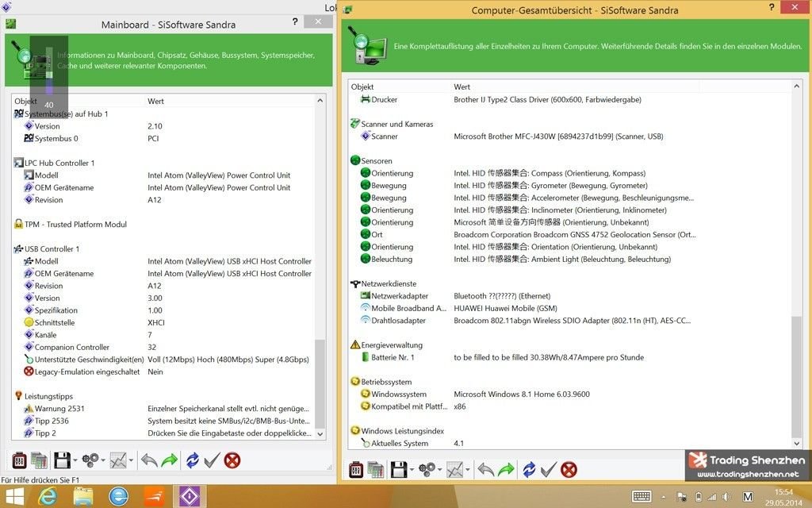Open the orange app icon on the taskbar
Image resolution: width=812 pixels, height=508 pixels.
[x=154, y=497]
